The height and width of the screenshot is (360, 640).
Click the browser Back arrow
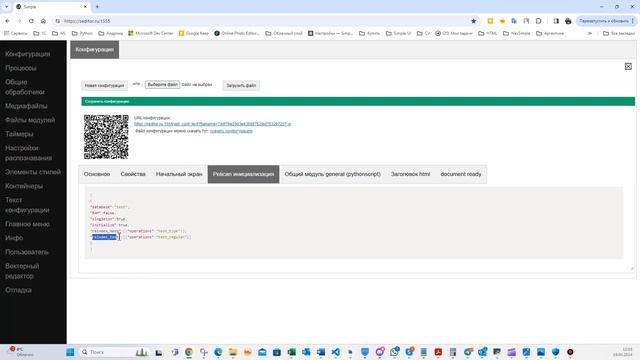click(x=7, y=21)
